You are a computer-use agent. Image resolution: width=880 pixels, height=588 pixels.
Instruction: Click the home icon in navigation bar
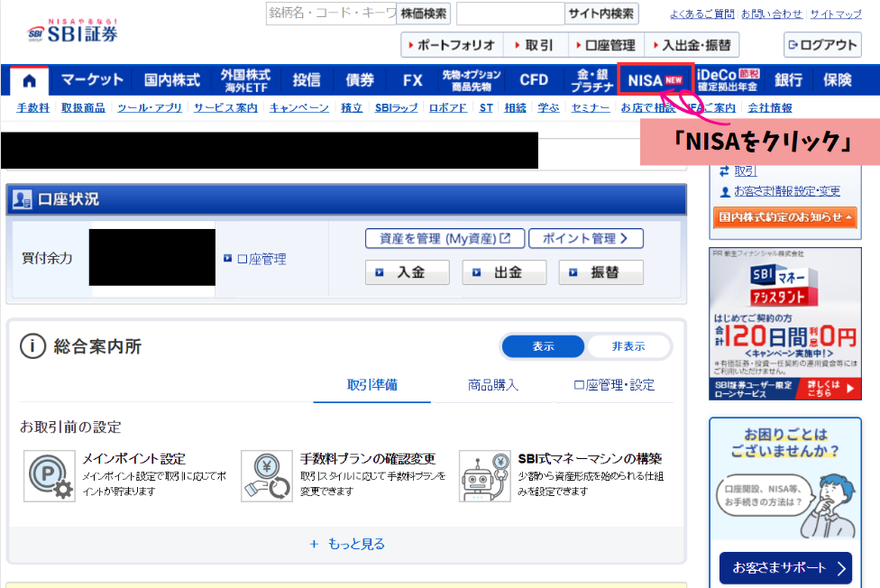pos(29,80)
